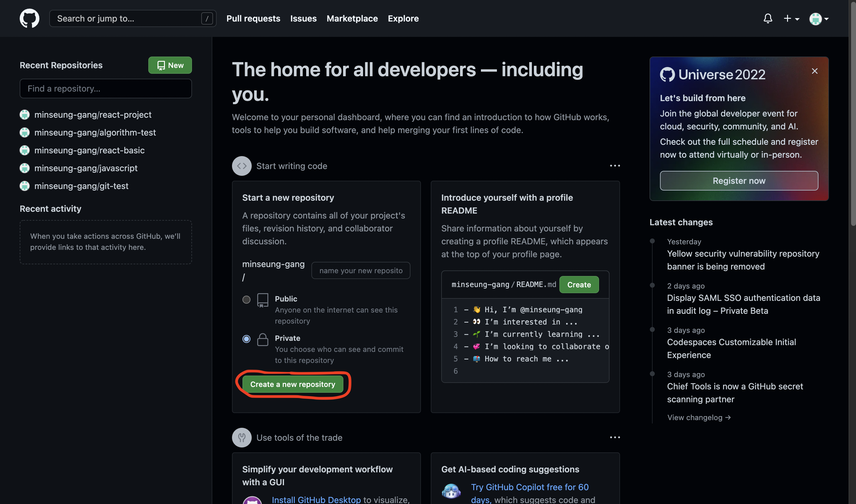The width and height of the screenshot is (856, 504).
Task: Select the Private repository radio button
Action: coord(246,339)
